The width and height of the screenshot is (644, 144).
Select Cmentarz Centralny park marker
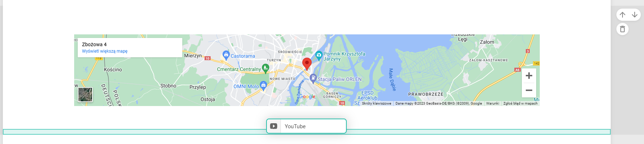(x=265, y=68)
